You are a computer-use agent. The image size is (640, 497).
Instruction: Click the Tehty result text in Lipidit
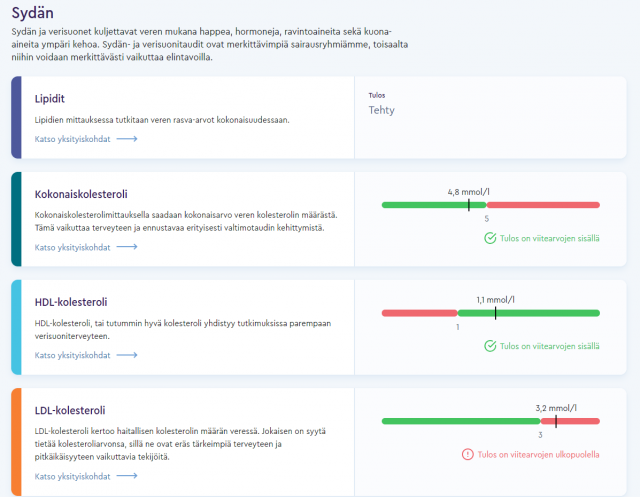tap(381, 110)
